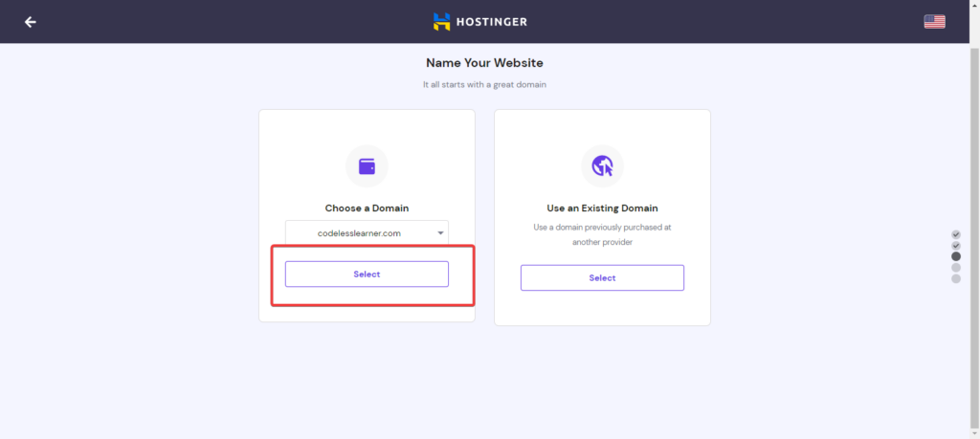980x439 pixels.
Task: Click Select under Choose a Domain
Action: [x=367, y=274]
